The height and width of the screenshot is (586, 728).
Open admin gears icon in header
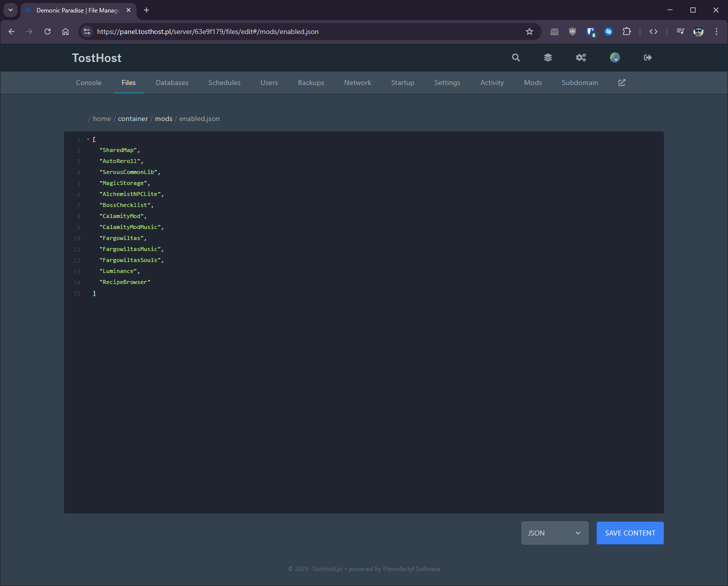(580, 57)
